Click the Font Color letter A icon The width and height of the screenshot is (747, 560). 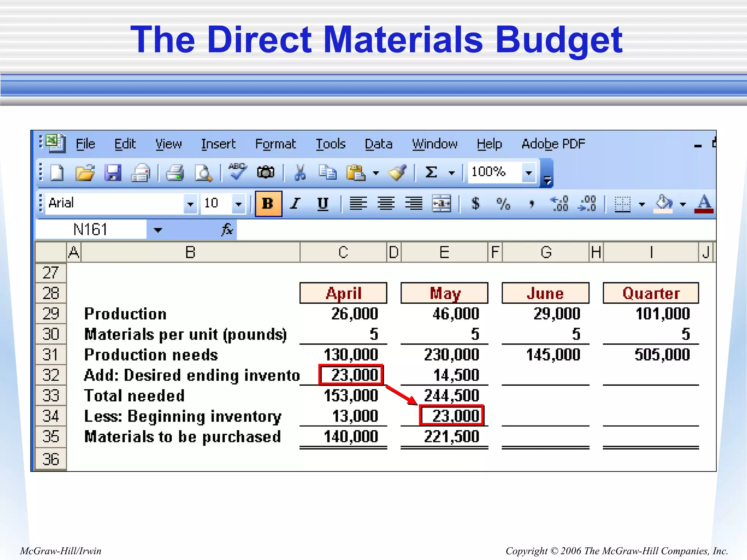coord(704,203)
